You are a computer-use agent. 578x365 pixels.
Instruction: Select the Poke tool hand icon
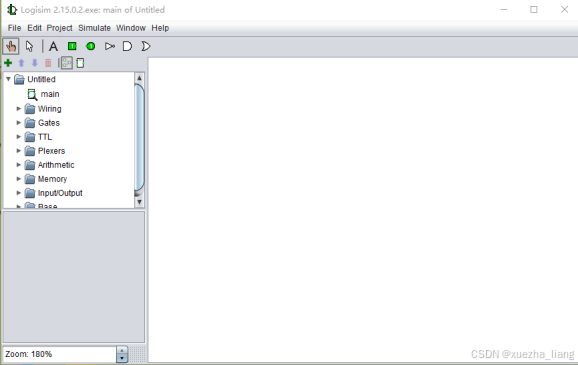pyautogui.click(x=11, y=46)
